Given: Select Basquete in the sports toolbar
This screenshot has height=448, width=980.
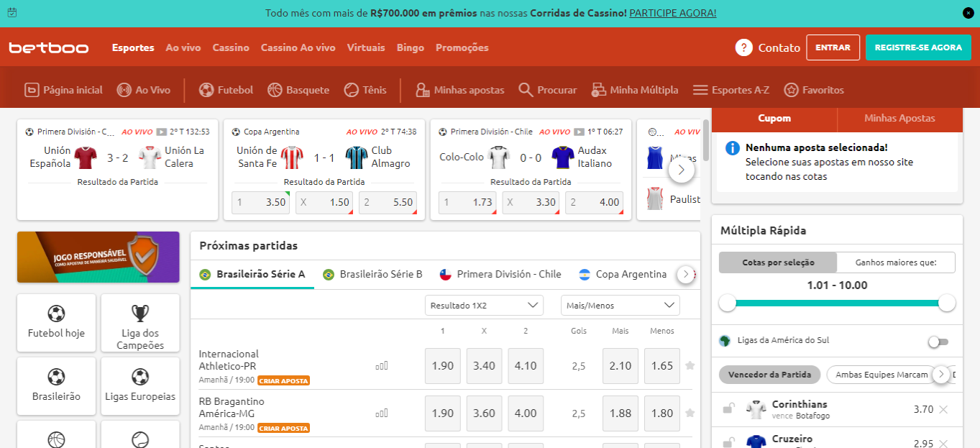Looking at the screenshot, I should tap(298, 90).
